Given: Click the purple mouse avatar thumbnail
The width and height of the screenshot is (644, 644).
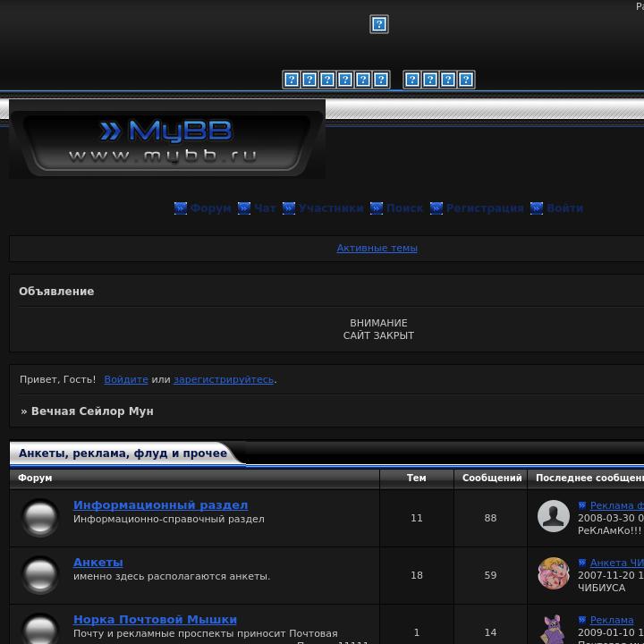Looking at the screenshot, I should coord(554,629).
